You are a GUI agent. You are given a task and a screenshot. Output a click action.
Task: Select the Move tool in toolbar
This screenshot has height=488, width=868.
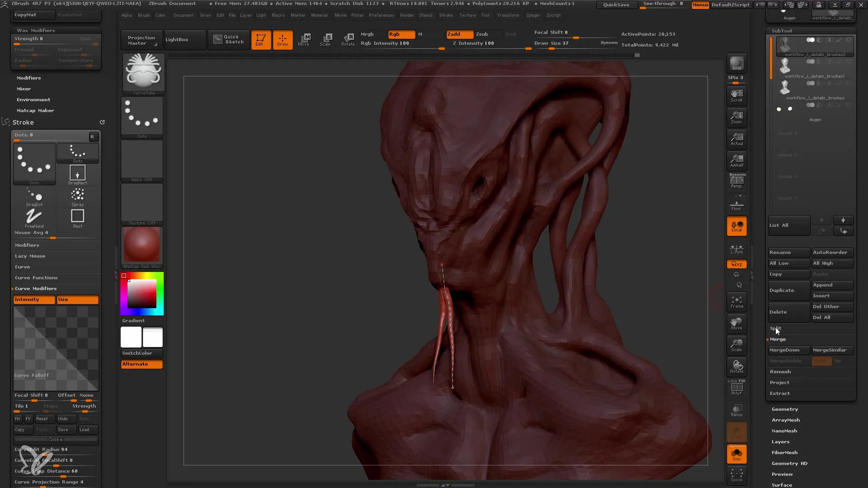[x=304, y=39]
